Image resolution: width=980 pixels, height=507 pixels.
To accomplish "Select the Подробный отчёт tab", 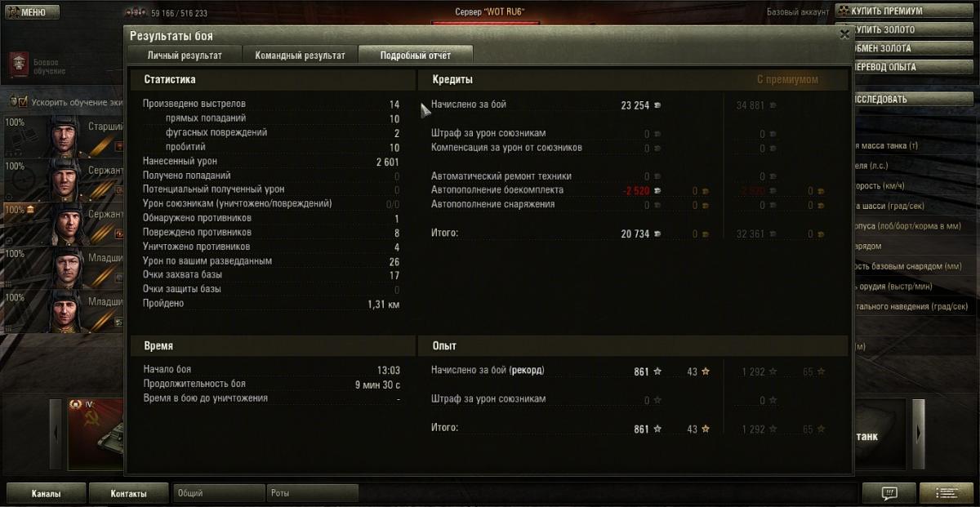I will click(416, 56).
